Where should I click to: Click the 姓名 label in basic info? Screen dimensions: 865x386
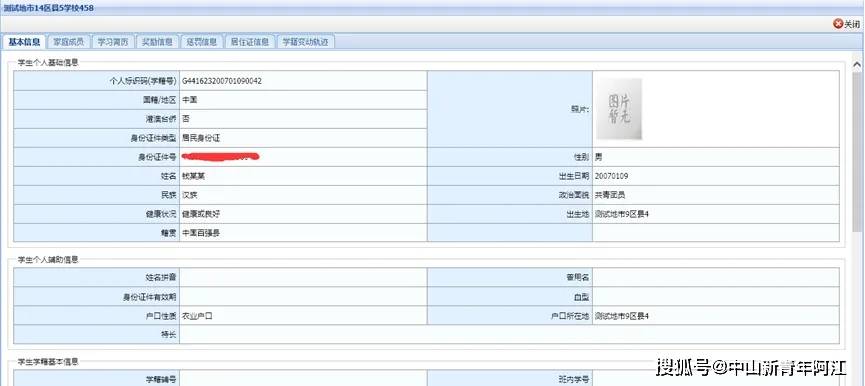click(x=169, y=176)
